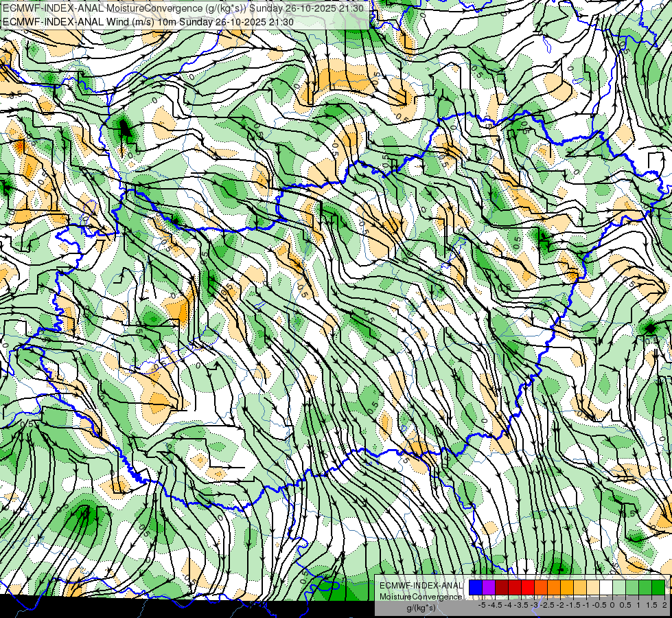Click the MoistureConvergence title line at top
Image resolution: width=672 pixels, height=618 pixels.
click(x=183, y=8)
